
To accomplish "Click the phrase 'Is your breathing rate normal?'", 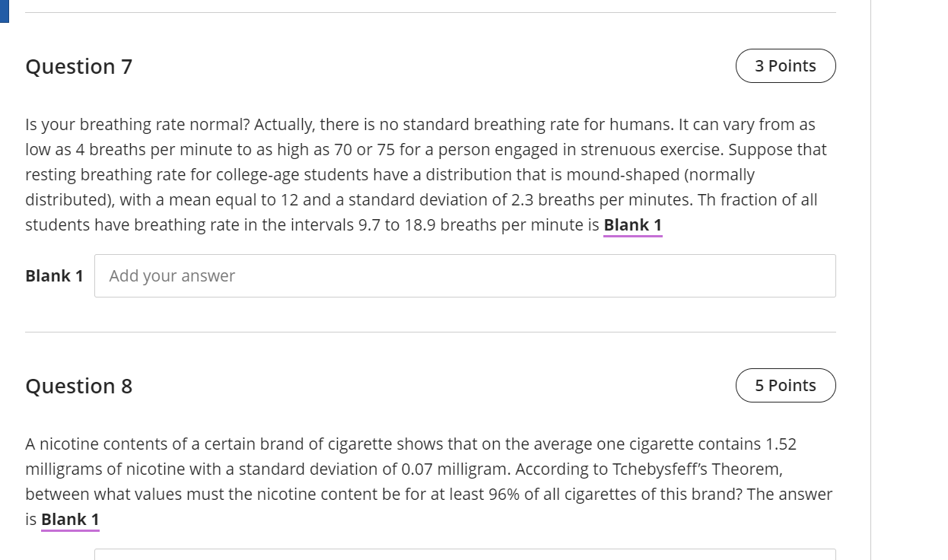I will click(138, 125).
